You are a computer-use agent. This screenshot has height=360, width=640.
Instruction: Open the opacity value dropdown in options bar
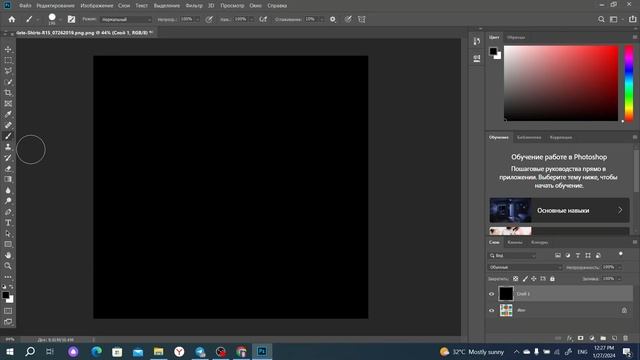[x=198, y=19]
